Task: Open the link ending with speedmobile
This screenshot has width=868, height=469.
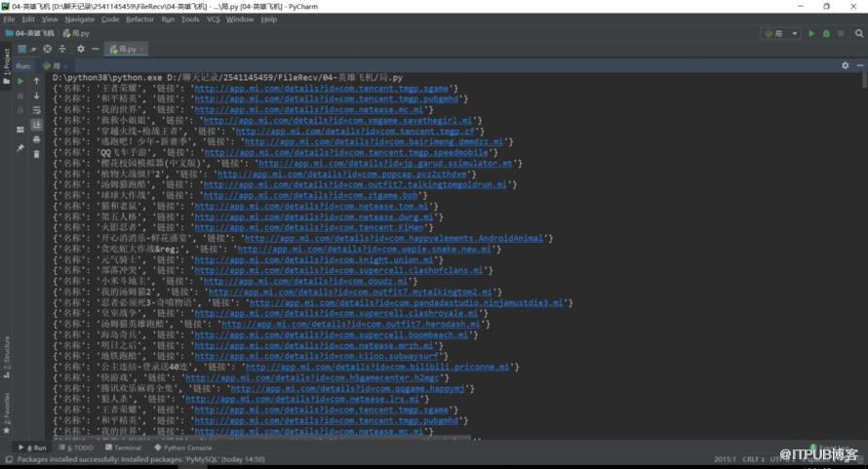Action: click(x=346, y=152)
